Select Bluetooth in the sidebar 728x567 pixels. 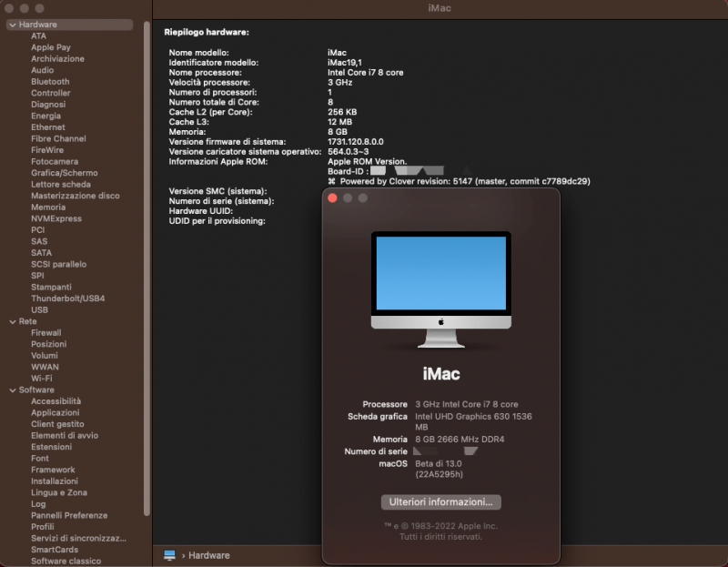click(x=50, y=82)
